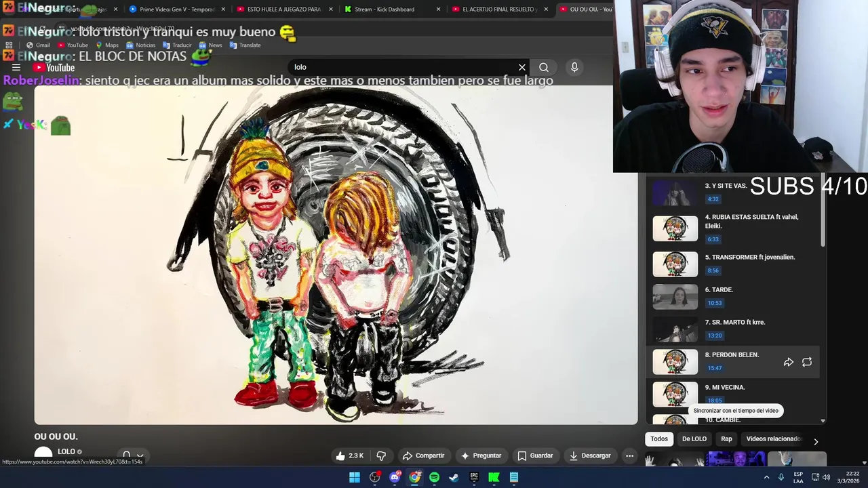The height and width of the screenshot is (488, 868).
Task: Open Notepad from the taskbar
Action: click(x=514, y=477)
